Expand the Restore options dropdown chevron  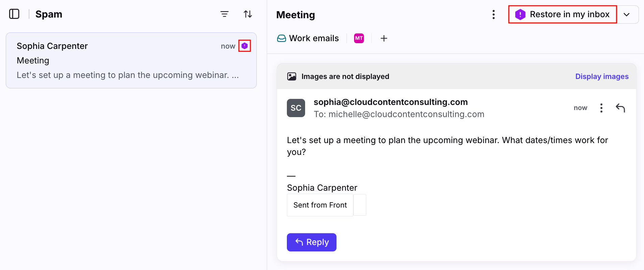[627, 15]
